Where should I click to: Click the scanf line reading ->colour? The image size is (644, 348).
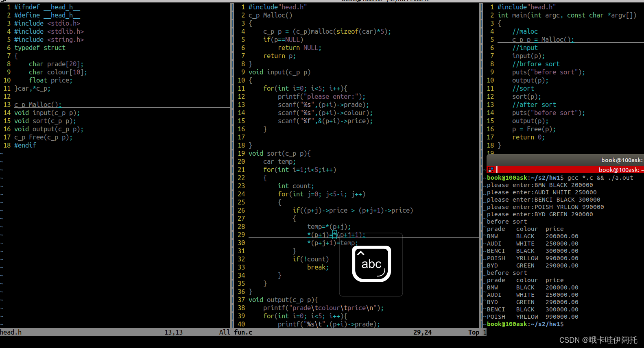point(325,113)
